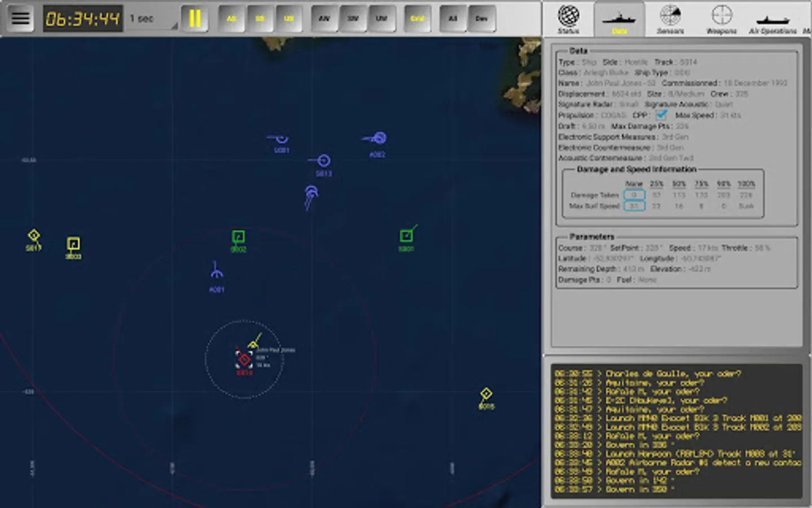Click the Damage Taken None value box
Image resolution: width=812 pixels, height=508 pixels.
(x=634, y=195)
